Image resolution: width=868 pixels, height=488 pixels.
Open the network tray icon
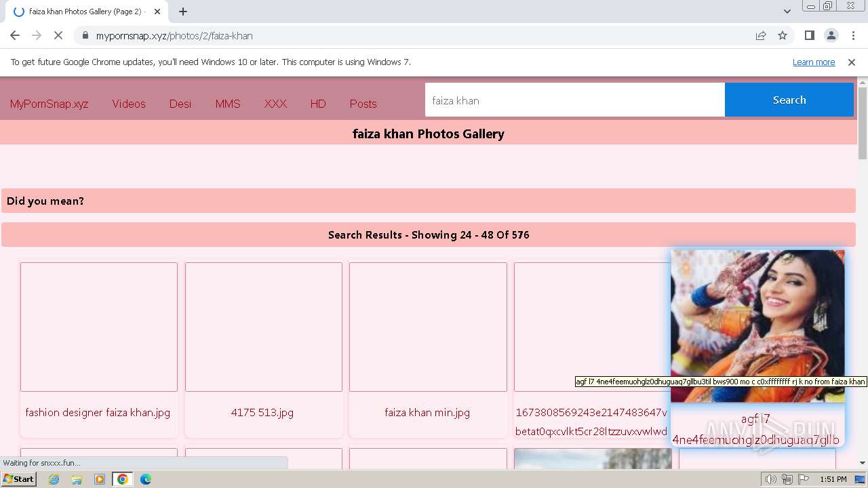(x=787, y=479)
